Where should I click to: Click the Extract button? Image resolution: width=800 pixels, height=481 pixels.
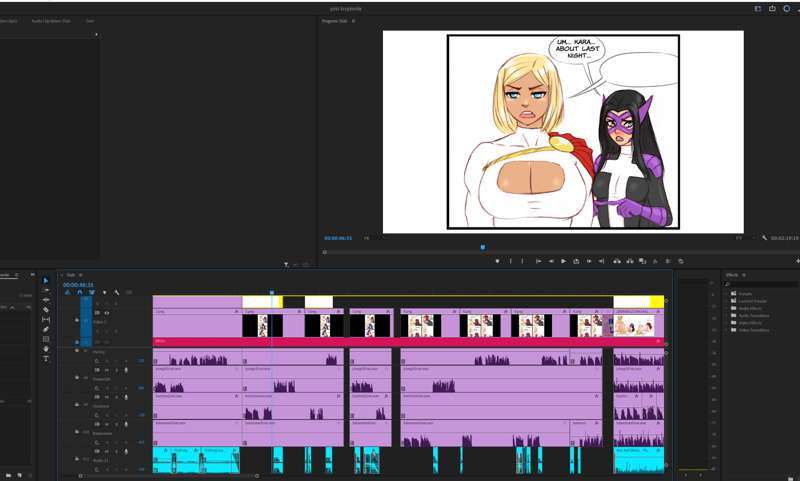[630, 261]
